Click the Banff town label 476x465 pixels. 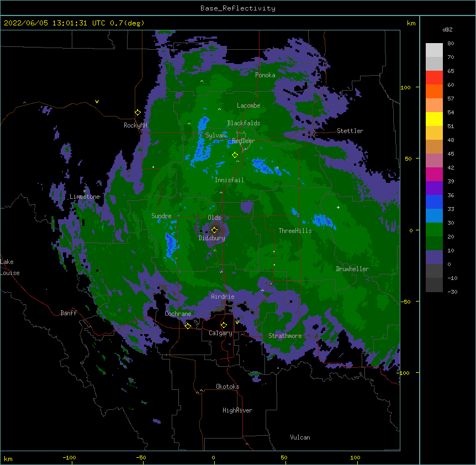68,313
